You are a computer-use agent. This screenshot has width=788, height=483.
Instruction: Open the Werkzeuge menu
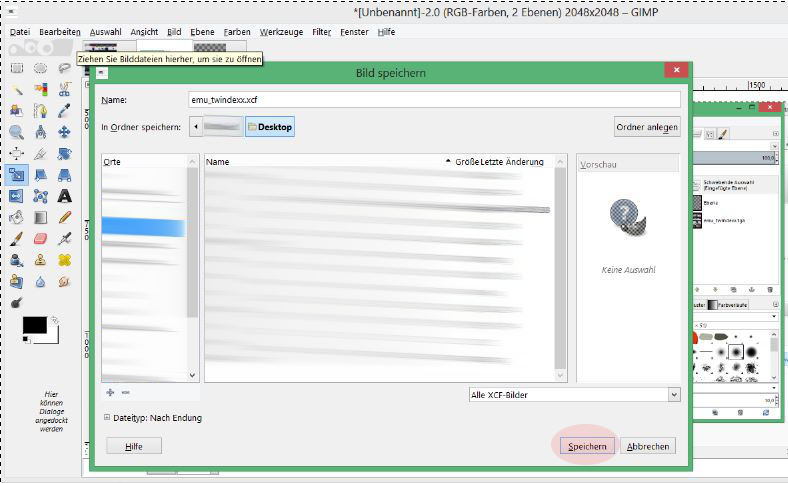281,32
